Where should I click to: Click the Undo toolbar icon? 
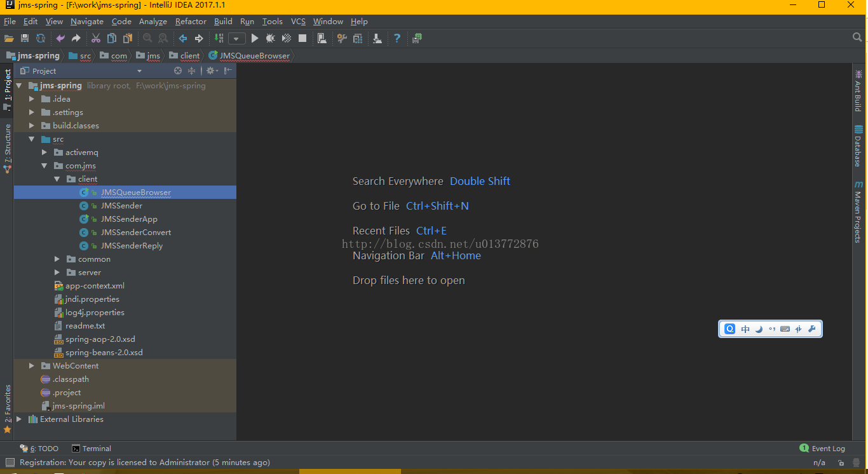(x=60, y=38)
